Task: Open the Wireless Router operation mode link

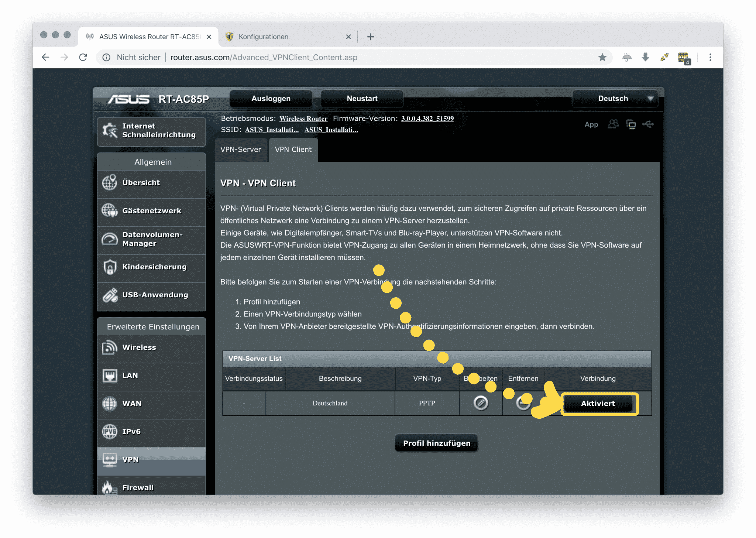Action: click(x=303, y=119)
